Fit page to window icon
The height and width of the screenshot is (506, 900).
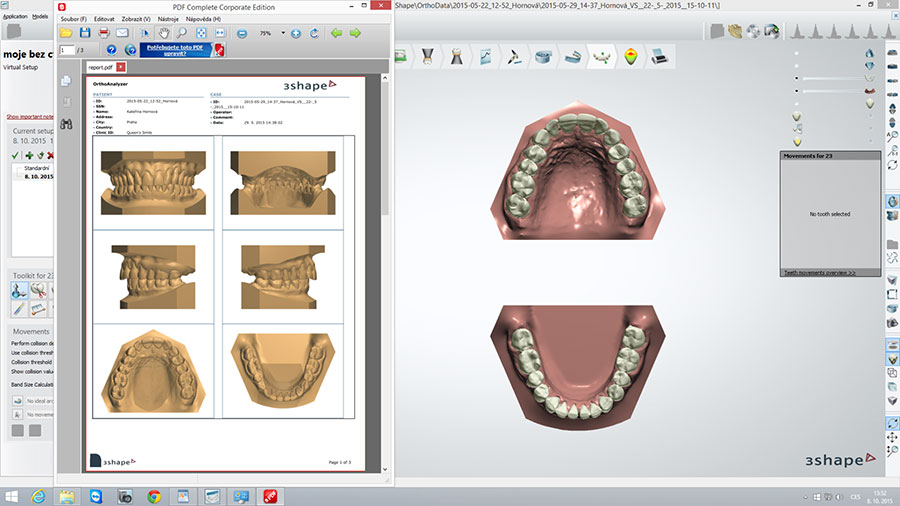[201, 33]
